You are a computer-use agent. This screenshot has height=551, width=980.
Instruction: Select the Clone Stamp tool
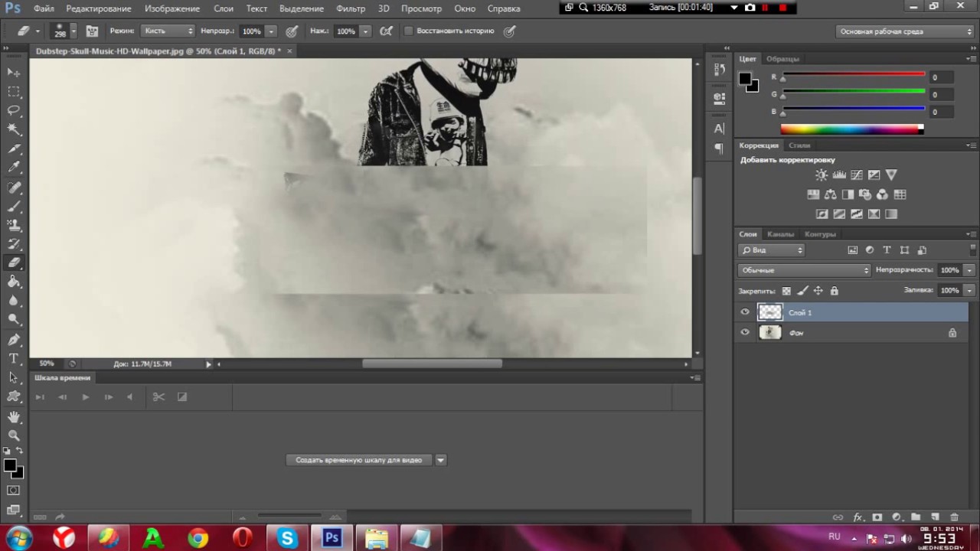14,225
